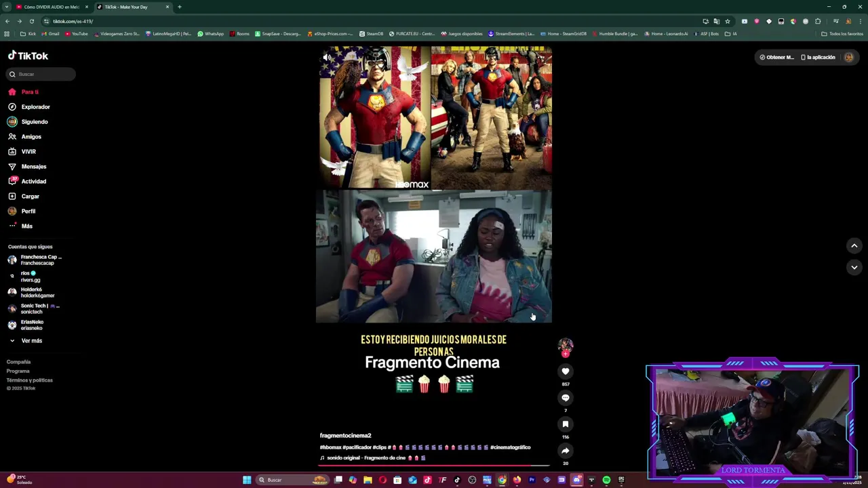868x488 pixels.
Task: Open the IA bookmarks folder
Action: 731,33
